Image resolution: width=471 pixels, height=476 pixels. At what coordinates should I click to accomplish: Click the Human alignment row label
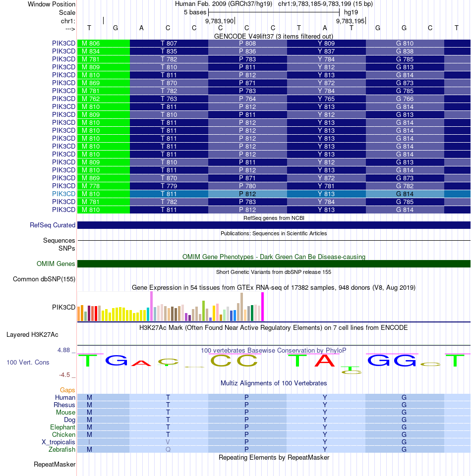click(x=65, y=397)
